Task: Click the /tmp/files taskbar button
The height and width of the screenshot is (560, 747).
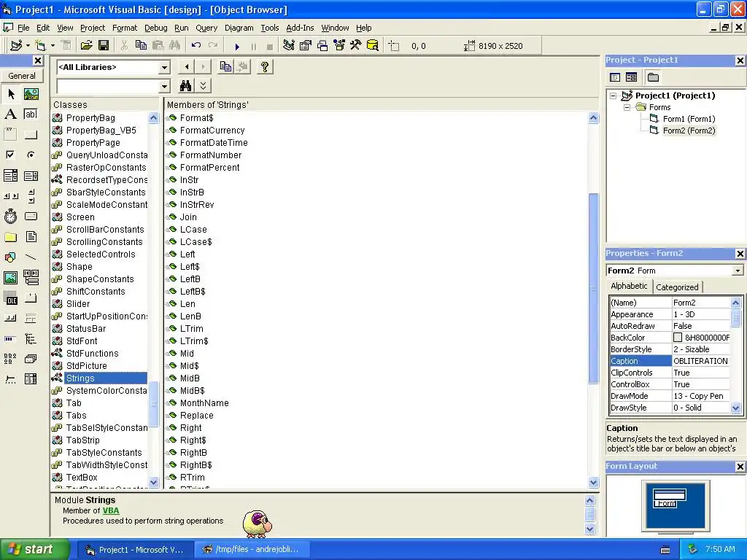Action: pyautogui.click(x=252, y=550)
